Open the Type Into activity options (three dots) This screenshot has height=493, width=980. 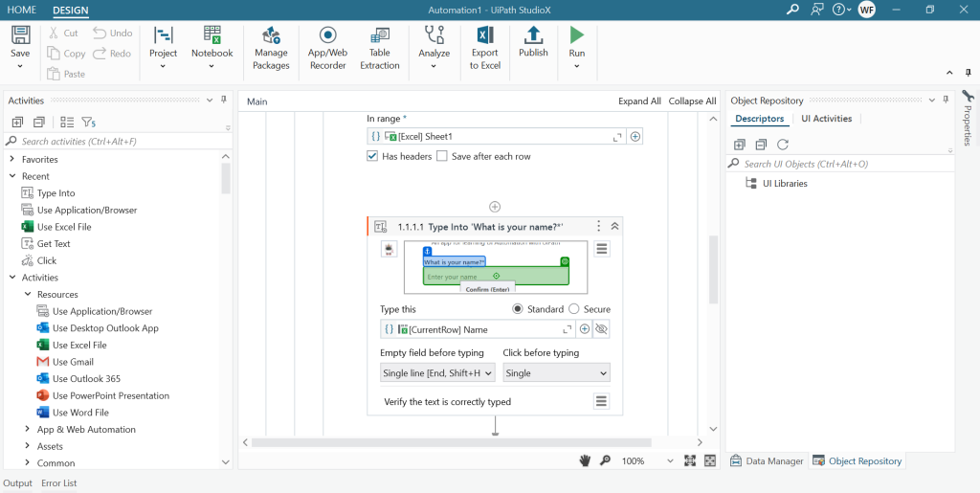599,226
